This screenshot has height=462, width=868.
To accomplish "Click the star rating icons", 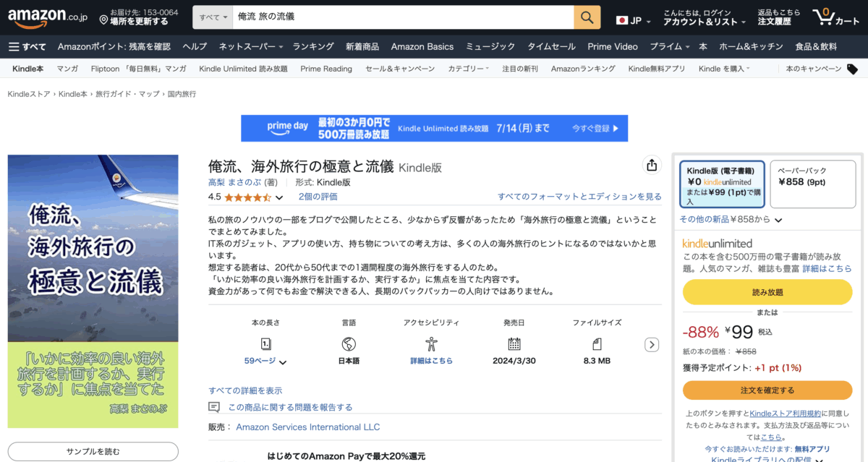I will tap(247, 197).
